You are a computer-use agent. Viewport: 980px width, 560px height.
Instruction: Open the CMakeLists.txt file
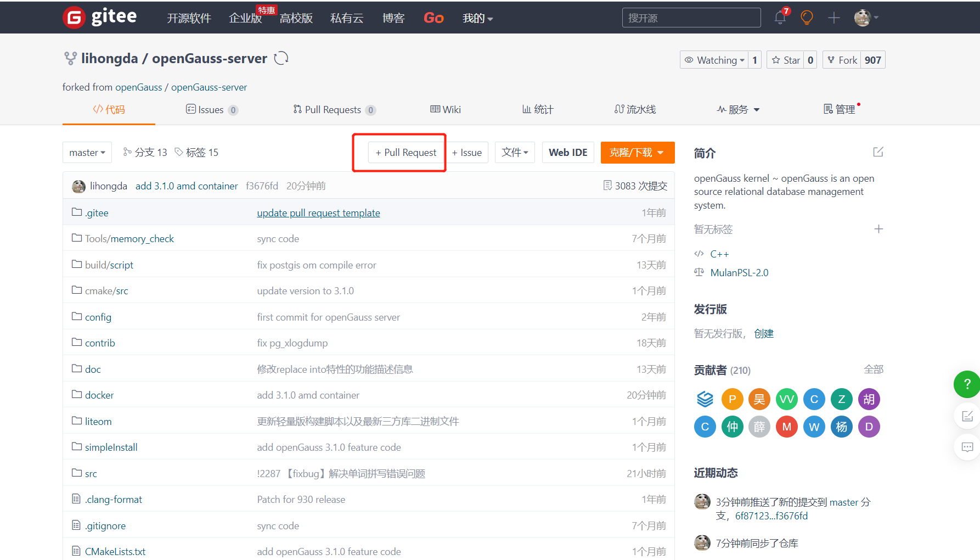(115, 552)
